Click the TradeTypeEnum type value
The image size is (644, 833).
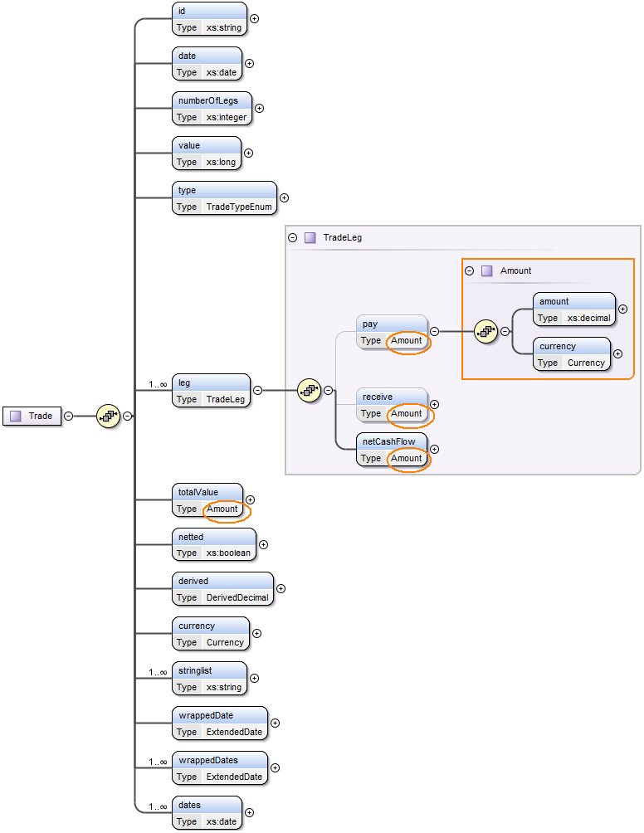(239, 207)
